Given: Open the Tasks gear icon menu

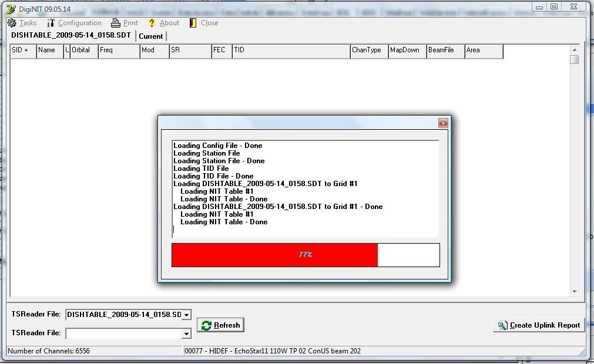Looking at the screenshot, I should pyautogui.click(x=12, y=23).
